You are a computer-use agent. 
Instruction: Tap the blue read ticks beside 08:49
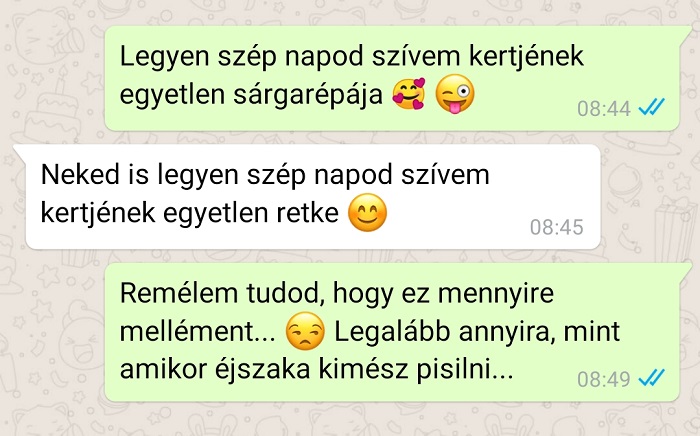651,378
